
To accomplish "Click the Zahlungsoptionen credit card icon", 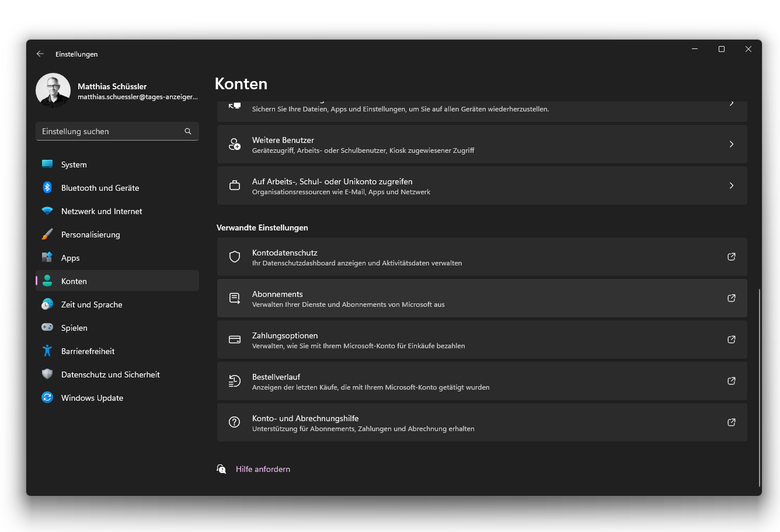I will click(x=235, y=339).
